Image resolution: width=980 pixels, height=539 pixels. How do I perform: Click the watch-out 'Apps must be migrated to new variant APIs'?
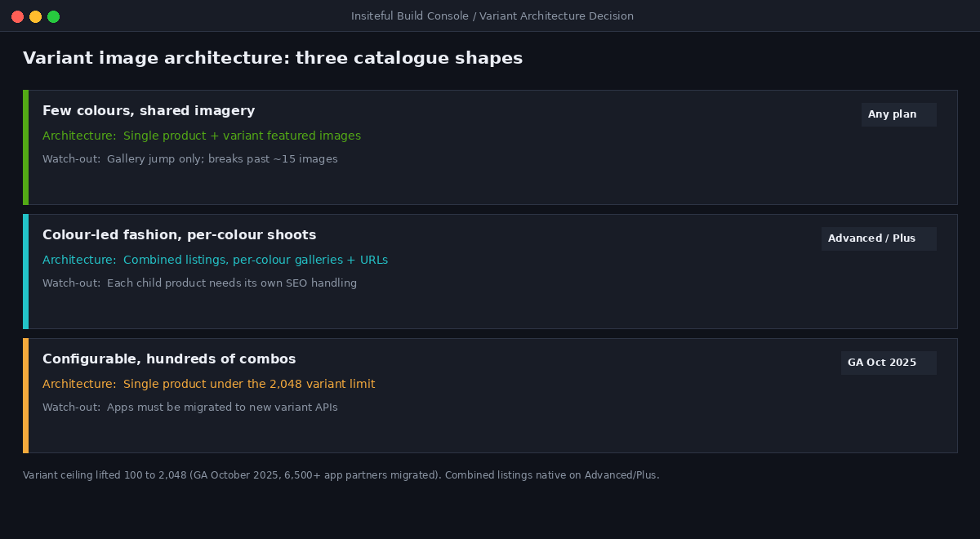pyautogui.click(x=222, y=408)
